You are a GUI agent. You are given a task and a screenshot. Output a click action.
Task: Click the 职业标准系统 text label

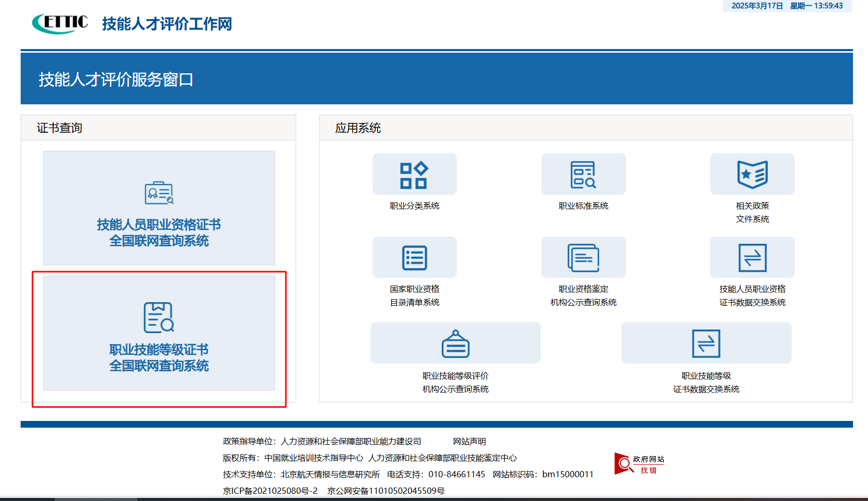(583, 206)
